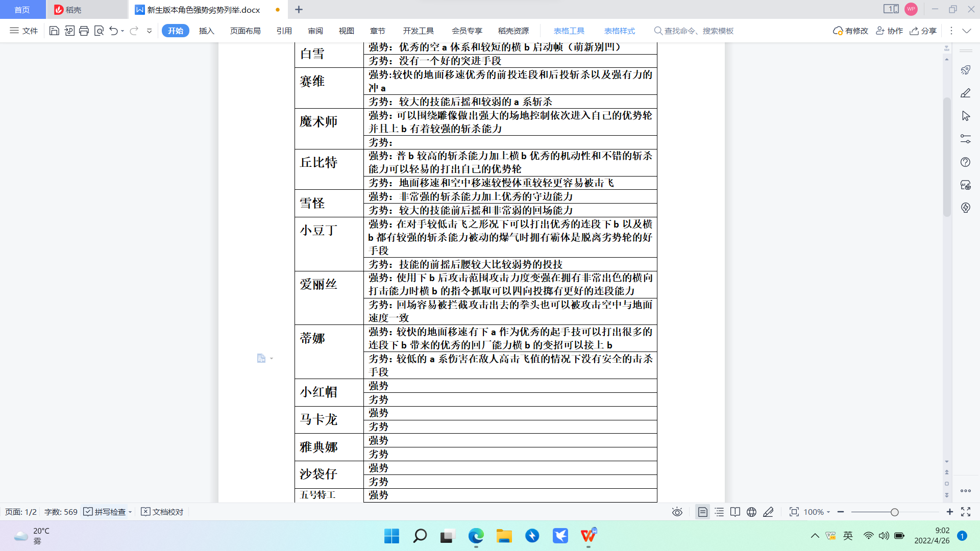Screen dimensions: 980x551
Task: Click the Undo arrow icon
Action: [x=113, y=31]
